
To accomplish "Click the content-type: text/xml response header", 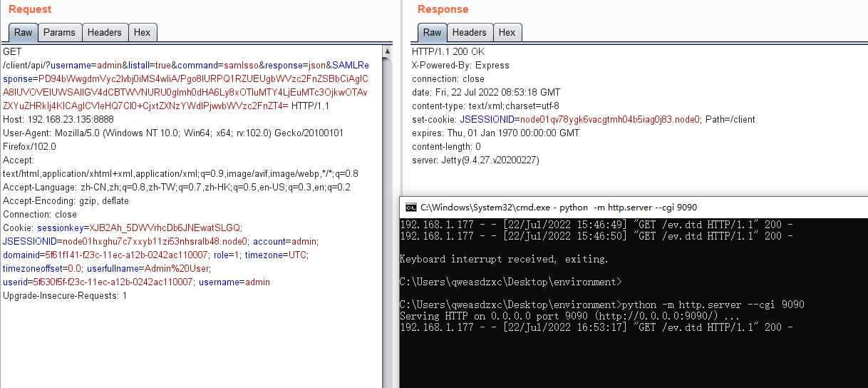I will pos(485,106).
